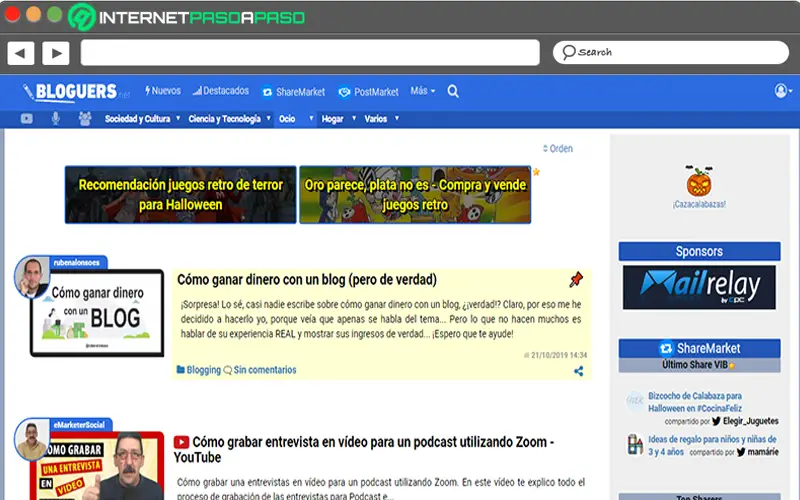
Task: Open the mamárie sharer profile
Action: 763,452
